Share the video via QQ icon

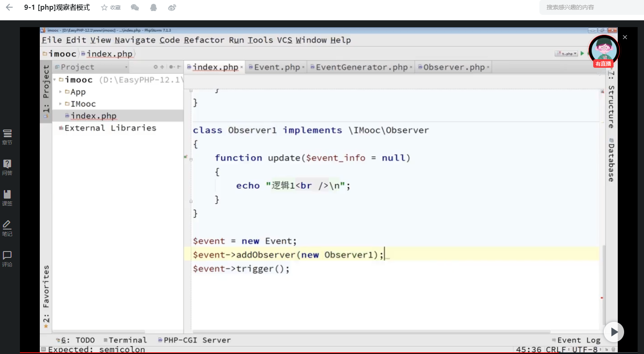click(153, 8)
